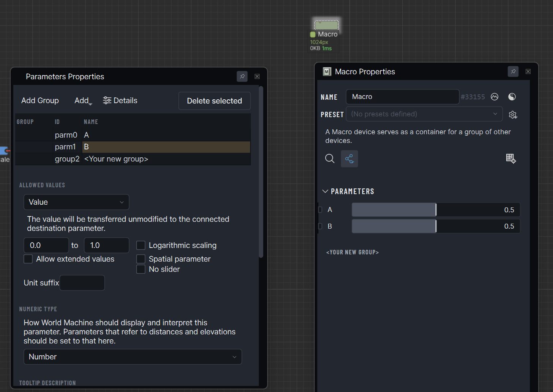Viewport: 553px width, 392px height.
Task: Check the Spatial parameter option
Action: [141, 259]
